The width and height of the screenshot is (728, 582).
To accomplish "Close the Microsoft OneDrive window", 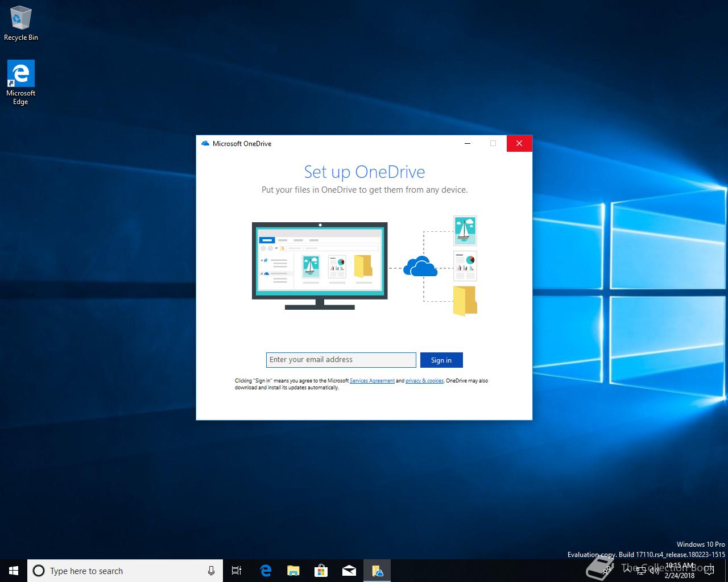I will click(x=519, y=143).
